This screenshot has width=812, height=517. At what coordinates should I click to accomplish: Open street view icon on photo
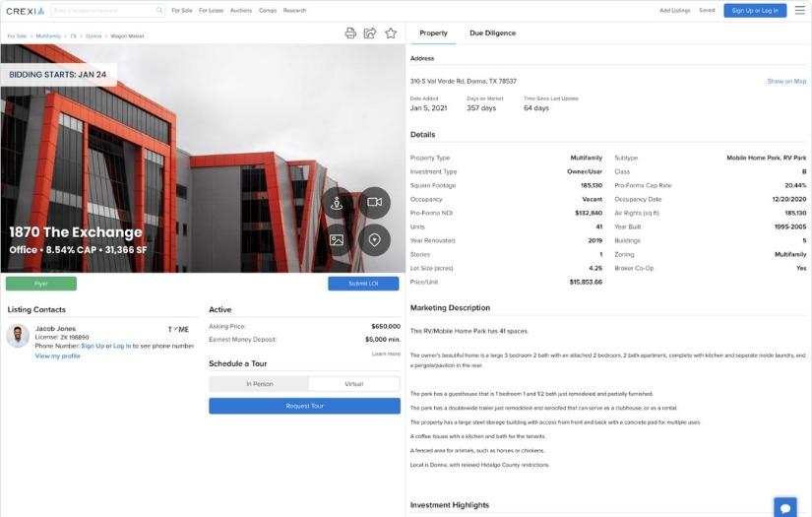(337, 203)
